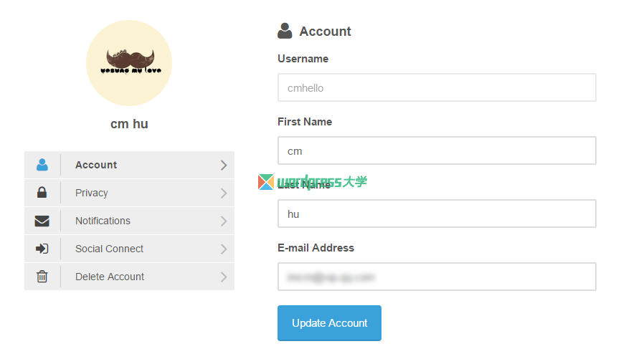Click into the E-mail Address field
This screenshot has width=626, height=364.
point(437,277)
